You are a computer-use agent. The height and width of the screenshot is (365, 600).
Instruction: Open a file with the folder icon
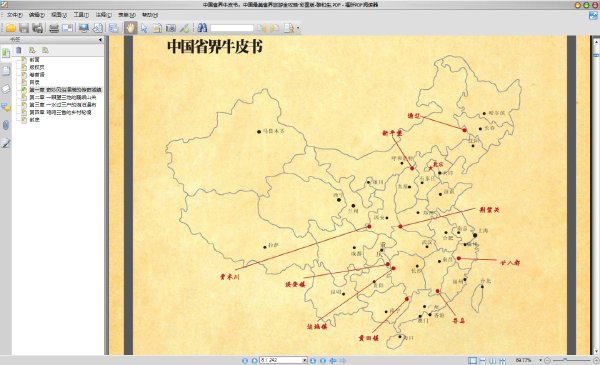pos(10,28)
